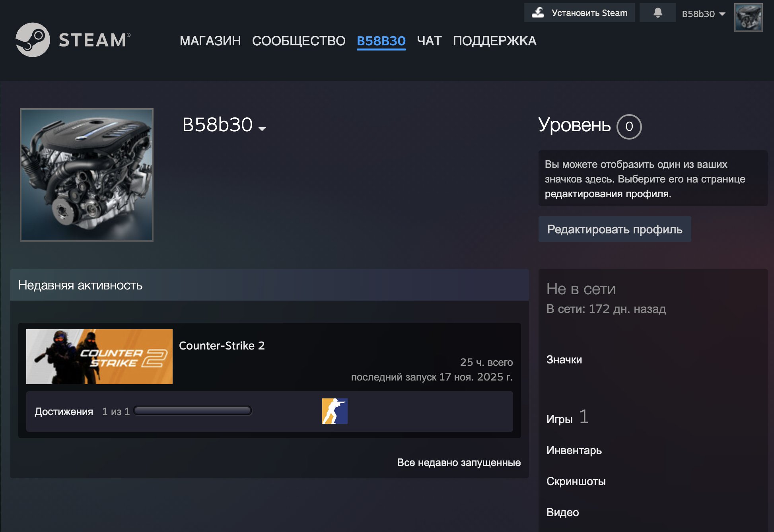The width and height of the screenshot is (774, 532).
Task: Click 'последний запуск 17 ноя. 2025 г.' text
Action: pyautogui.click(x=432, y=377)
